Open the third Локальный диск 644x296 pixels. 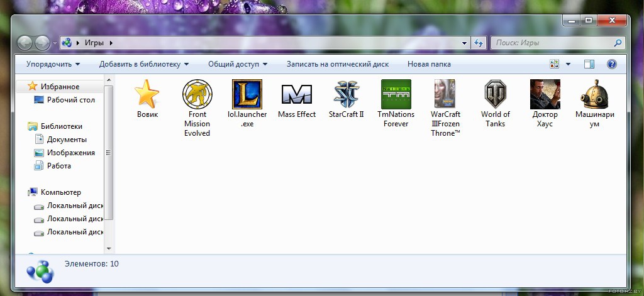68,232
